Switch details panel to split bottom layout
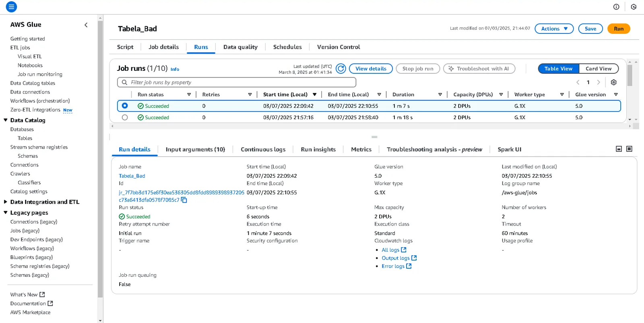 coord(619,149)
